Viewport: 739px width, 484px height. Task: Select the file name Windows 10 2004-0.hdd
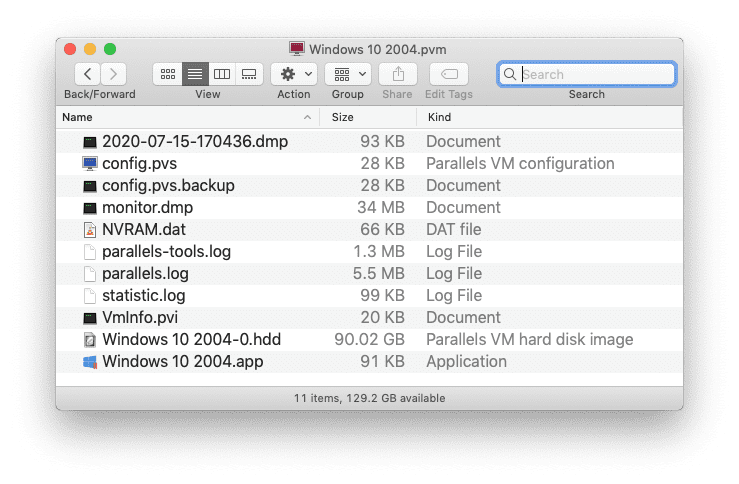coord(191,339)
